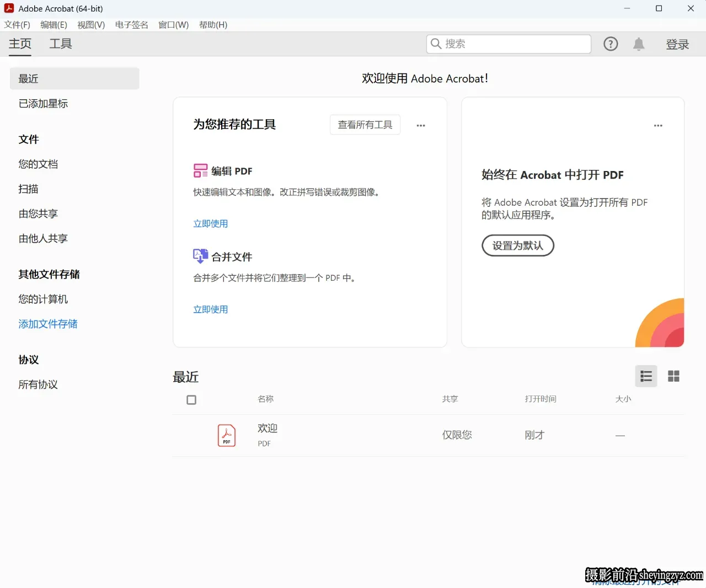706x588 pixels.
Task: Maximize the Acrobat window
Action: coord(659,8)
